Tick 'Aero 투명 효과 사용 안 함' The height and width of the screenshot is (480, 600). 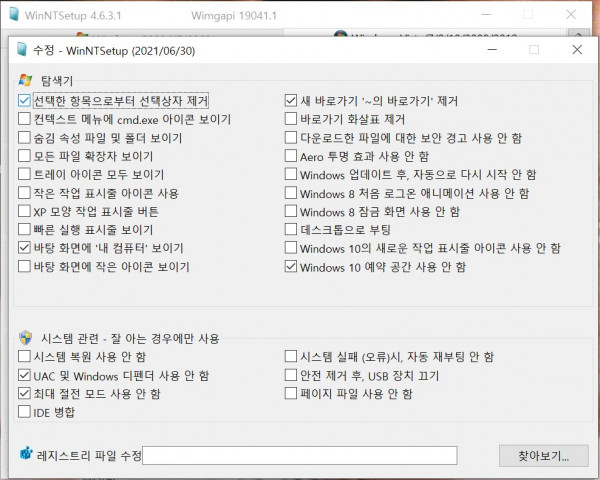(291, 156)
